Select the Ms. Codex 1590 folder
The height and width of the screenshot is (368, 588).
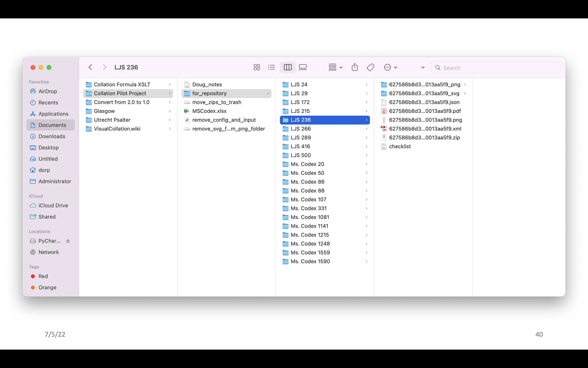pyautogui.click(x=325, y=261)
